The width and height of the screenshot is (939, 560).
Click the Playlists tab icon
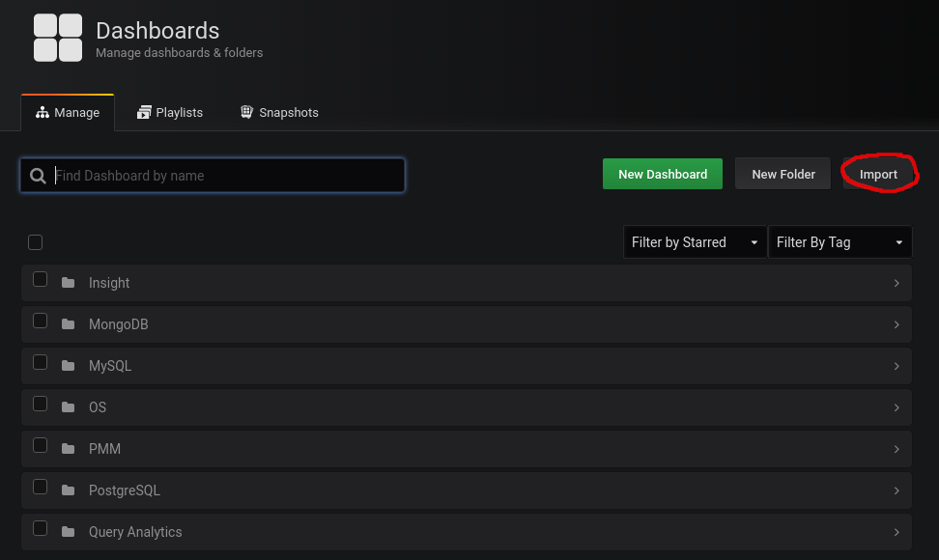pos(145,113)
